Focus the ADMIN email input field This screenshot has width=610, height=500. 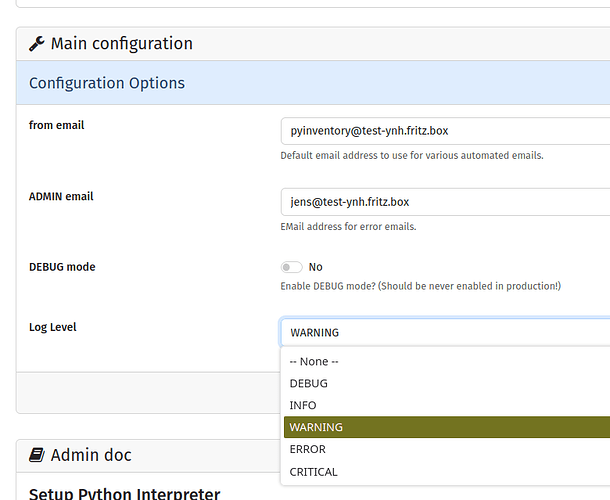click(x=445, y=202)
